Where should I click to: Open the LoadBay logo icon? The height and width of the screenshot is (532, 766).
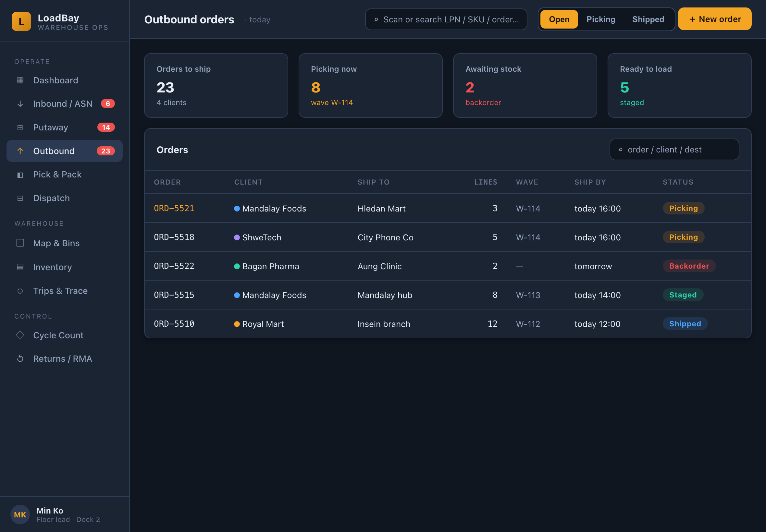(21, 21)
